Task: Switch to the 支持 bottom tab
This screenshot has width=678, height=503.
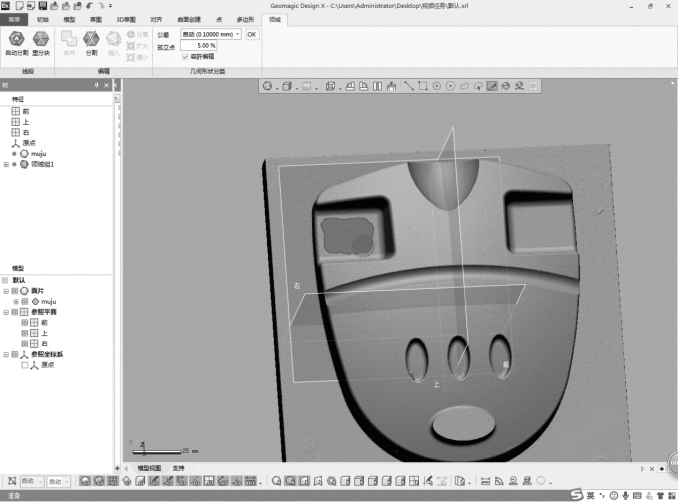Action: (x=178, y=467)
